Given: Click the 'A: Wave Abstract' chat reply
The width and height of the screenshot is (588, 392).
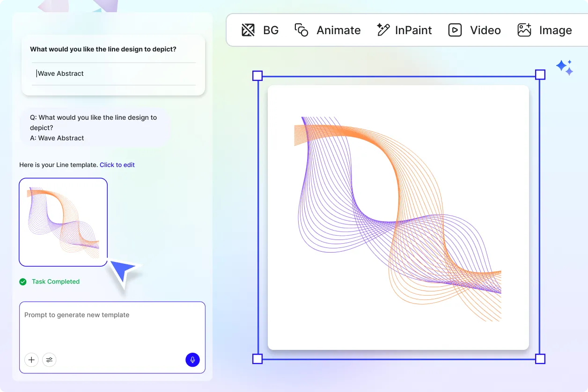Looking at the screenshot, I should pyautogui.click(x=57, y=138).
